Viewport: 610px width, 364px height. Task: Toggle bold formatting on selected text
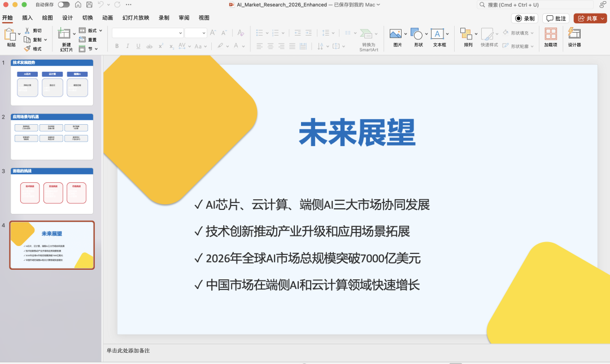tap(116, 46)
